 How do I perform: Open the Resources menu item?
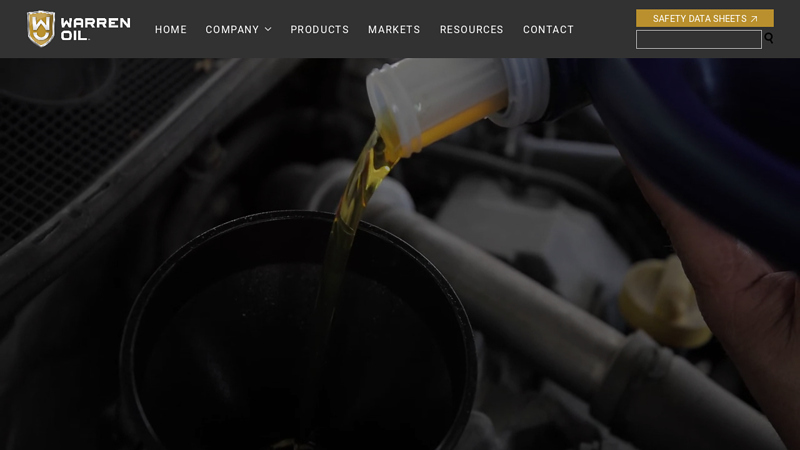471,30
